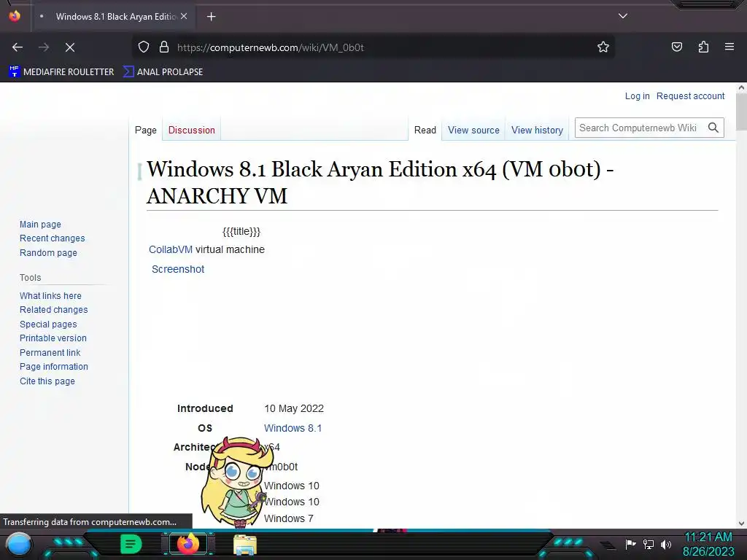Open the Firefox View icon
This screenshot has width=747, height=560.
15,16
